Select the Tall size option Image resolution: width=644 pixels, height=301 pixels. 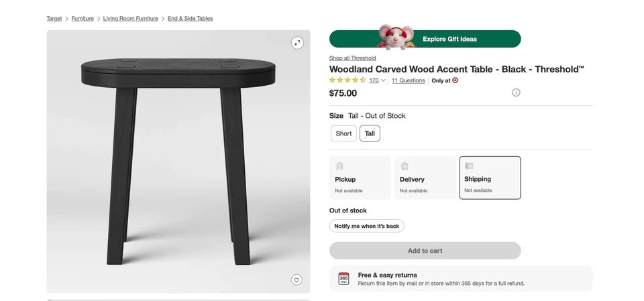coord(370,133)
